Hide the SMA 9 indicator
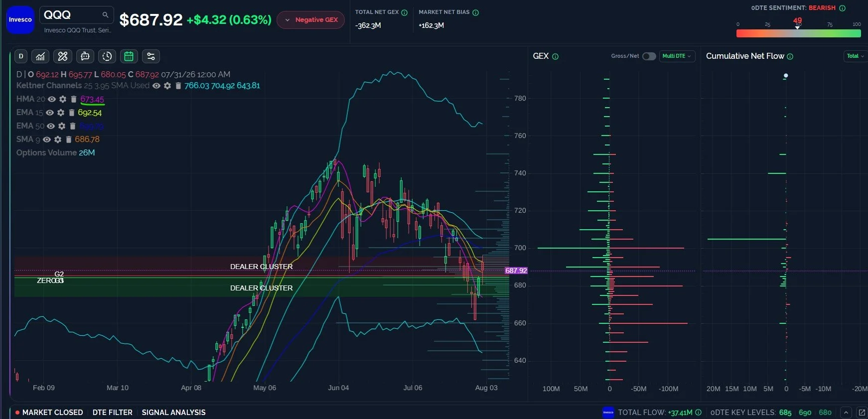Viewport: 868px width, 419px height. pyautogui.click(x=47, y=140)
